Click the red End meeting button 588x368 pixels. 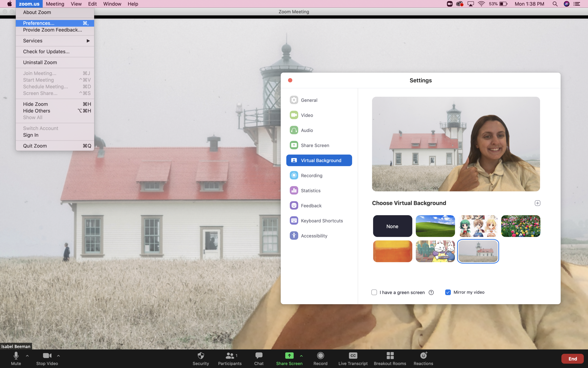(572, 359)
